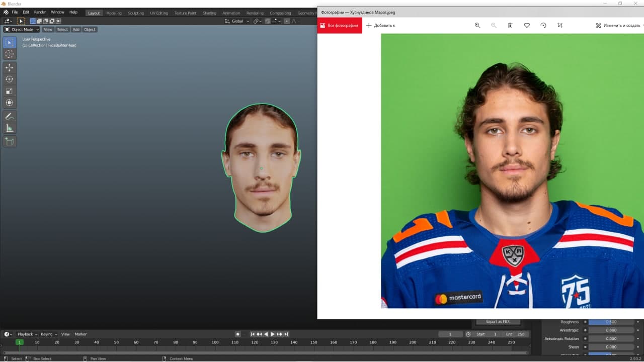Viewport: 644px width, 362px height.
Task: Add photo to favorites with heart icon
Action: tap(527, 25)
